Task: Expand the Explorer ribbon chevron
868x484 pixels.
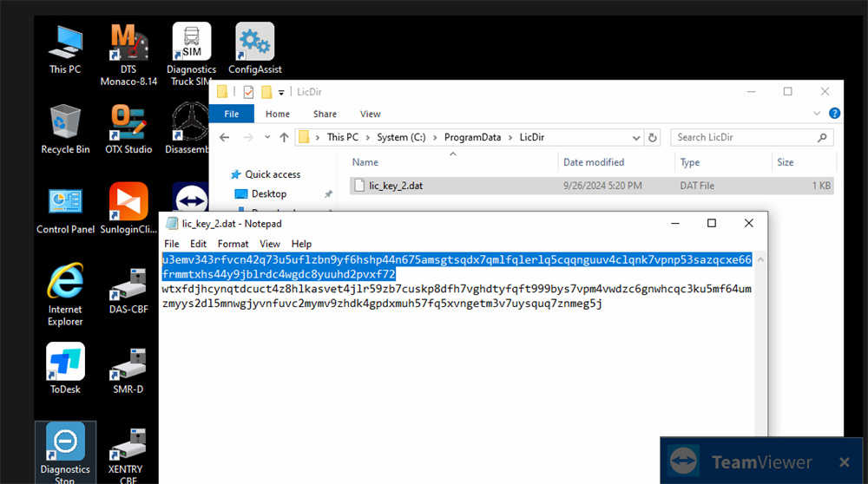Action: pyautogui.click(x=817, y=114)
